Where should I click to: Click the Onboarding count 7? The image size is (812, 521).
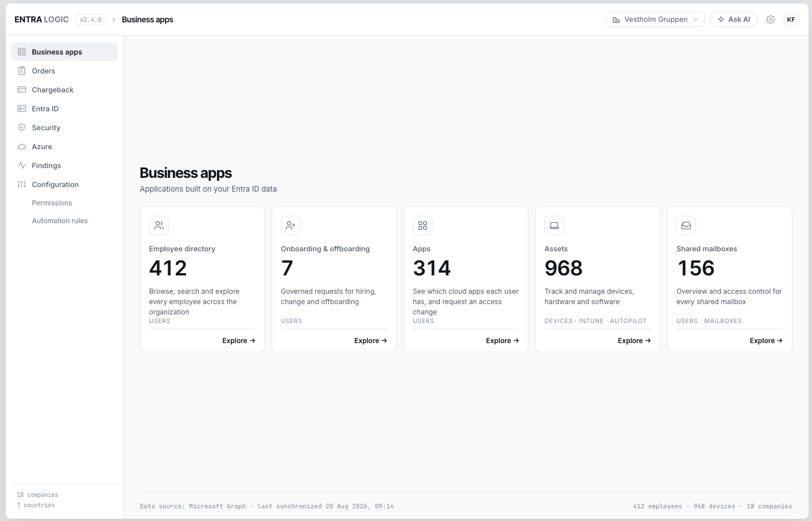[x=287, y=268]
